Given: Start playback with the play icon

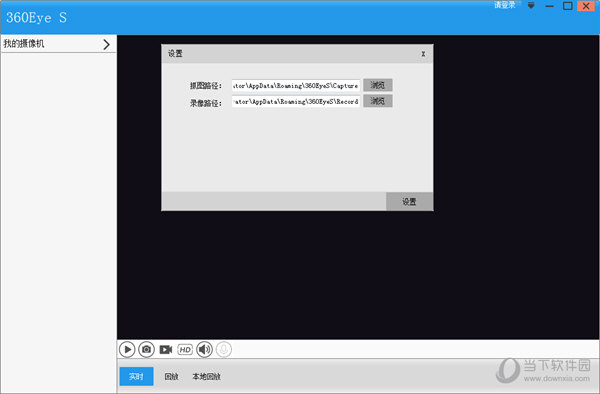Looking at the screenshot, I should point(127,350).
